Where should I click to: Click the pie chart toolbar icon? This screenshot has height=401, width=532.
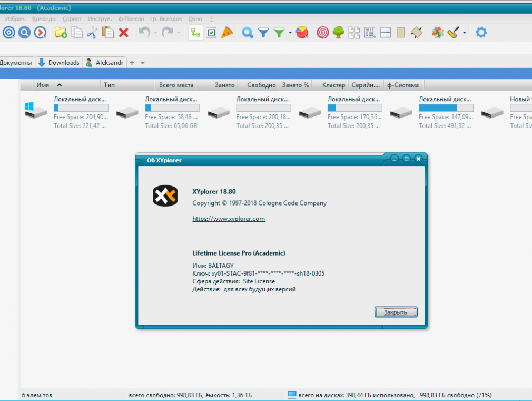point(302,33)
